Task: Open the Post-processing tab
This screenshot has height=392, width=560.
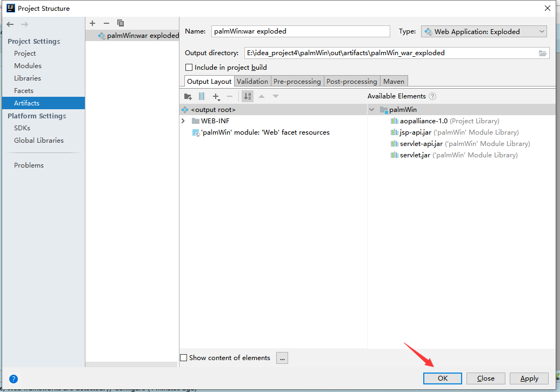Action: 352,82
